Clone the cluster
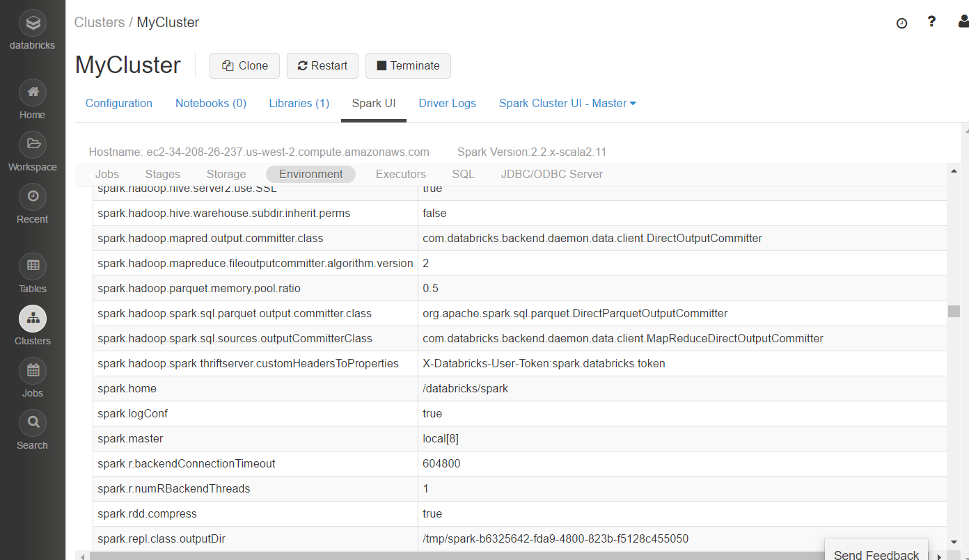 (x=244, y=65)
